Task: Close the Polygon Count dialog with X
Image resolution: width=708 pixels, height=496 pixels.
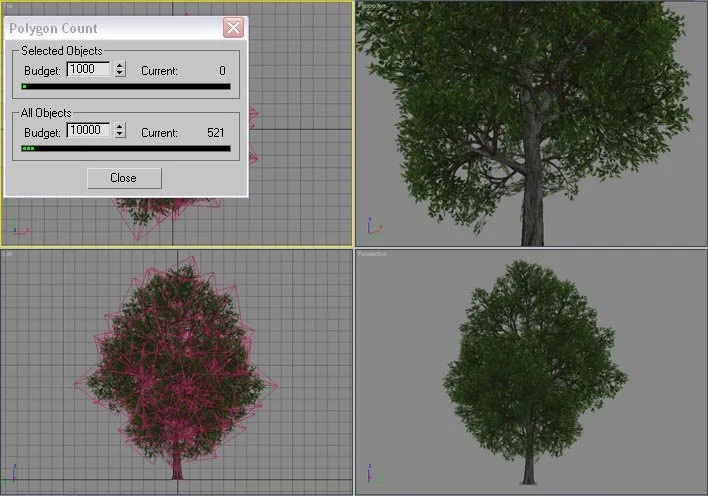Action: pos(233,28)
